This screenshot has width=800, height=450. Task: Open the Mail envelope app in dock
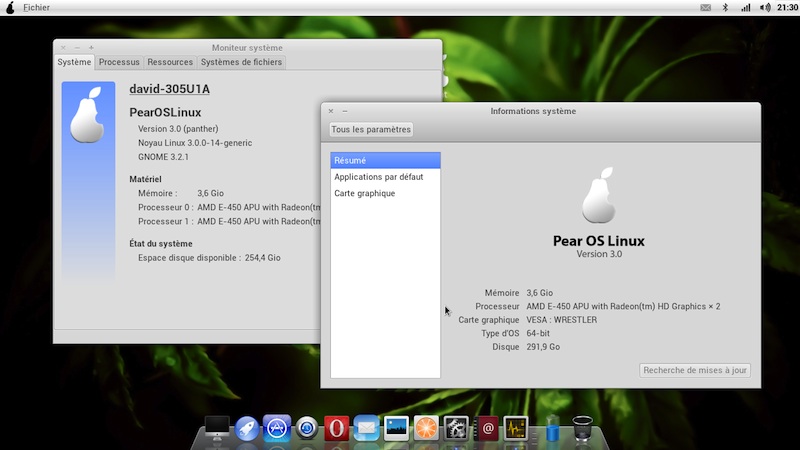[x=366, y=428]
